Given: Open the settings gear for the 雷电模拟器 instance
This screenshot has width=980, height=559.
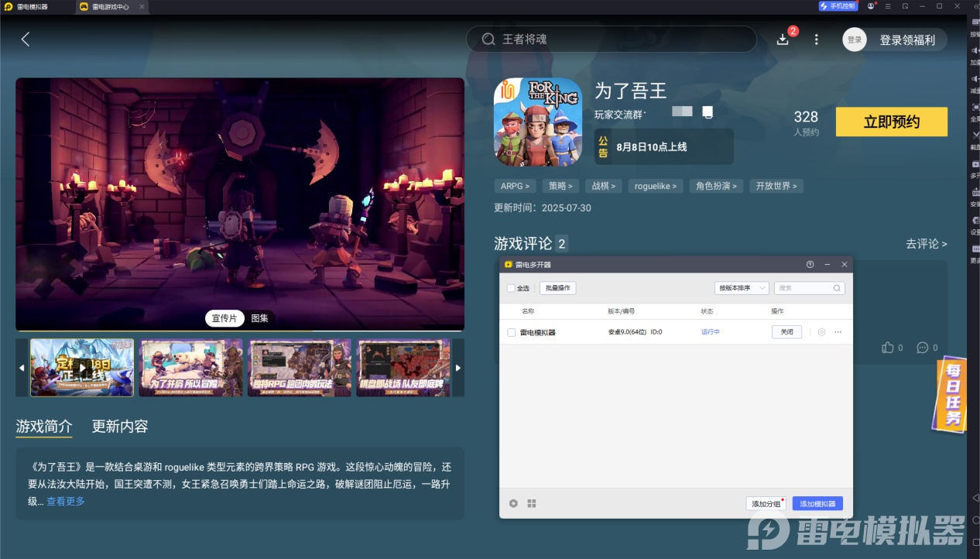Looking at the screenshot, I should (821, 331).
